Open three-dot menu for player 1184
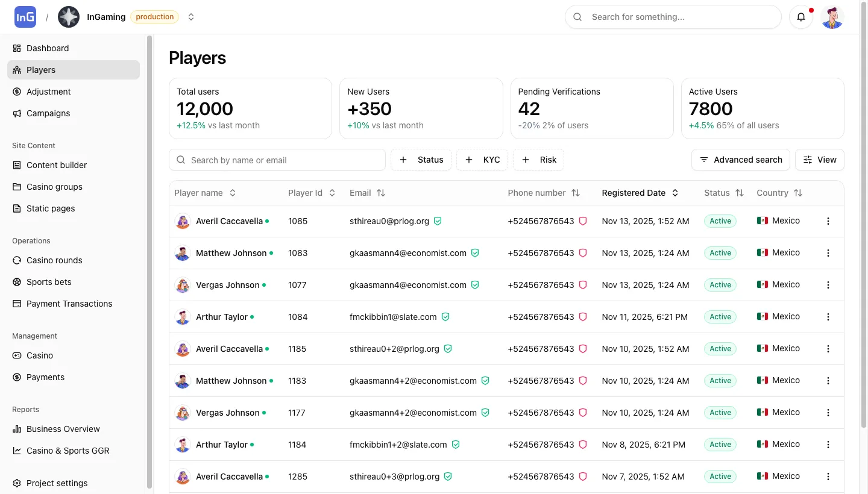The height and width of the screenshot is (494, 868). click(x=828, y=445)
